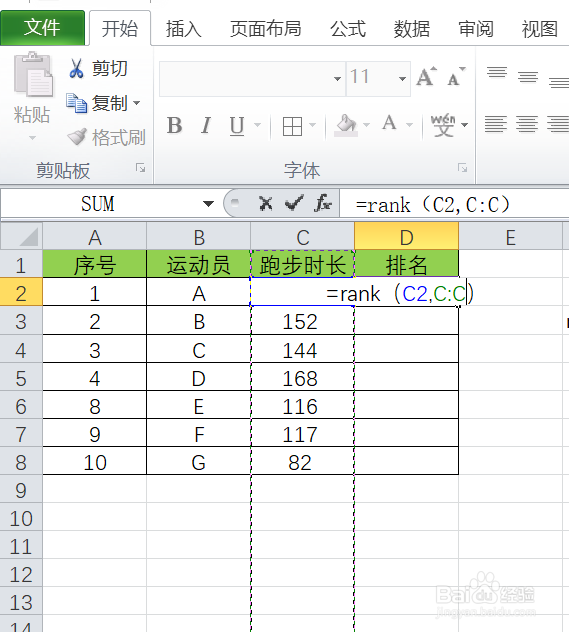569x632 pixels.
Task: Switch to the 页面布局 tab
Action: [266, 29]
